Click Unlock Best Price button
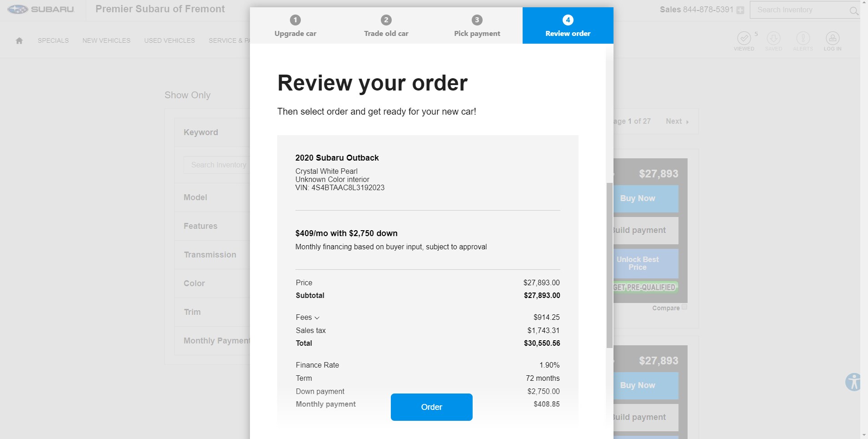The width and height of the screenshot is (868, 439). [x=646, y=263]
